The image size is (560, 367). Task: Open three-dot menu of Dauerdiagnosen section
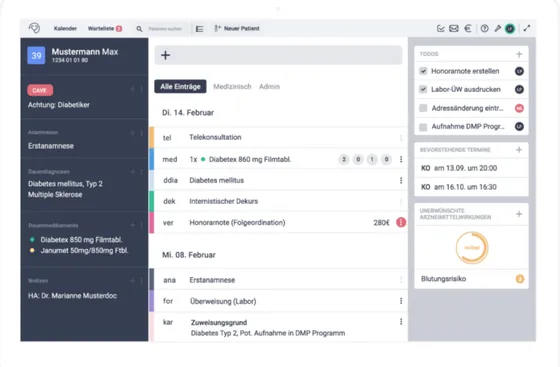[x=142, y=172]
